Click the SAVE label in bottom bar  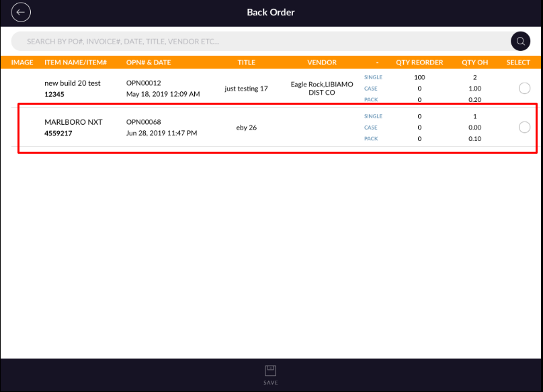click(271, 383)
